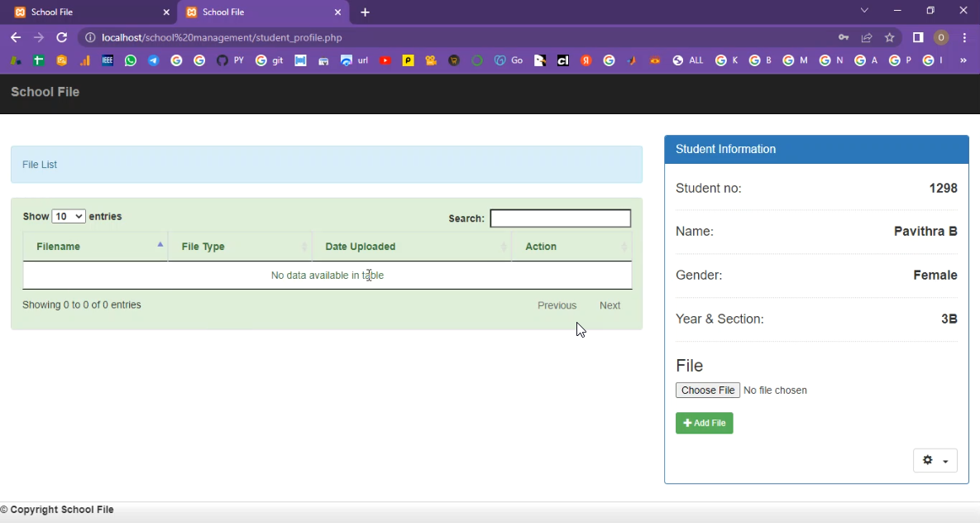Click the green Add File button
This screenshot has height=523, width=980.
tap(704, 423)
